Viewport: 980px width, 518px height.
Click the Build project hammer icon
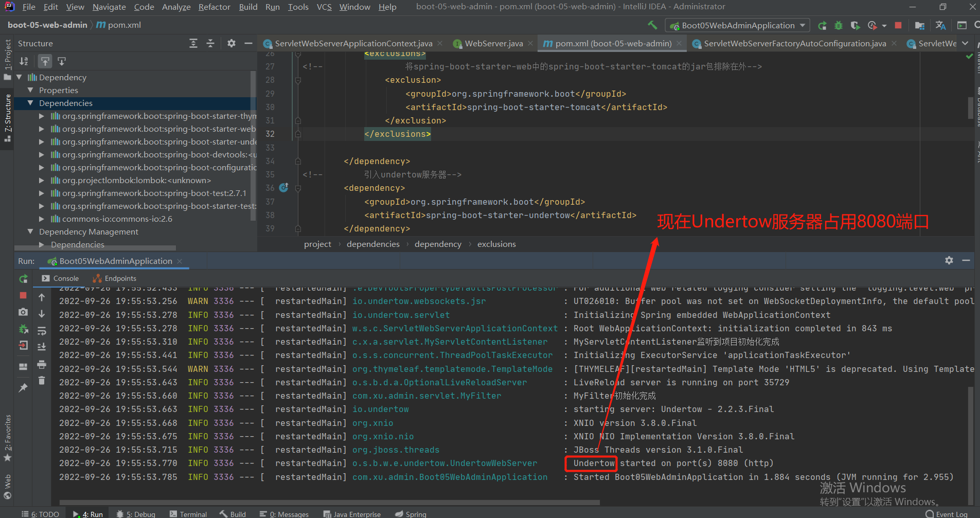click(x=652, y=25)
